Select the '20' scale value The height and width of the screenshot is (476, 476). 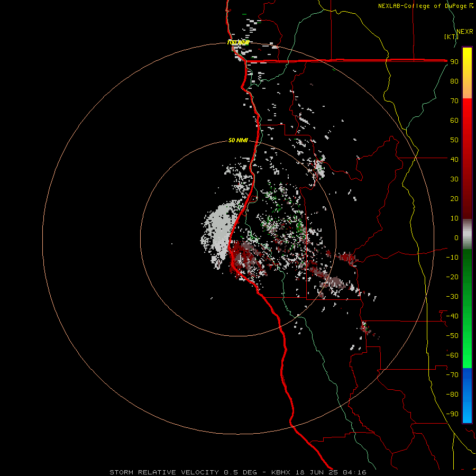(x=454, y=198)
